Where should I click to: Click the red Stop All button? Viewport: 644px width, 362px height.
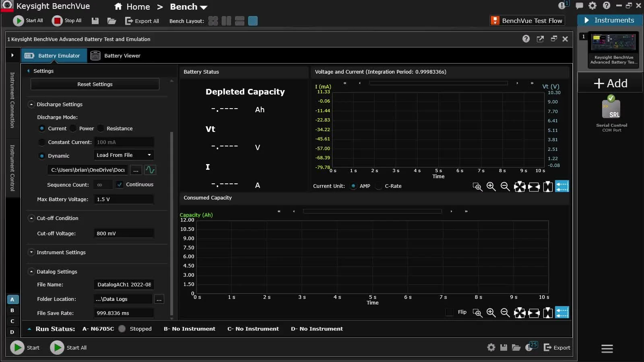pos(67,21)
